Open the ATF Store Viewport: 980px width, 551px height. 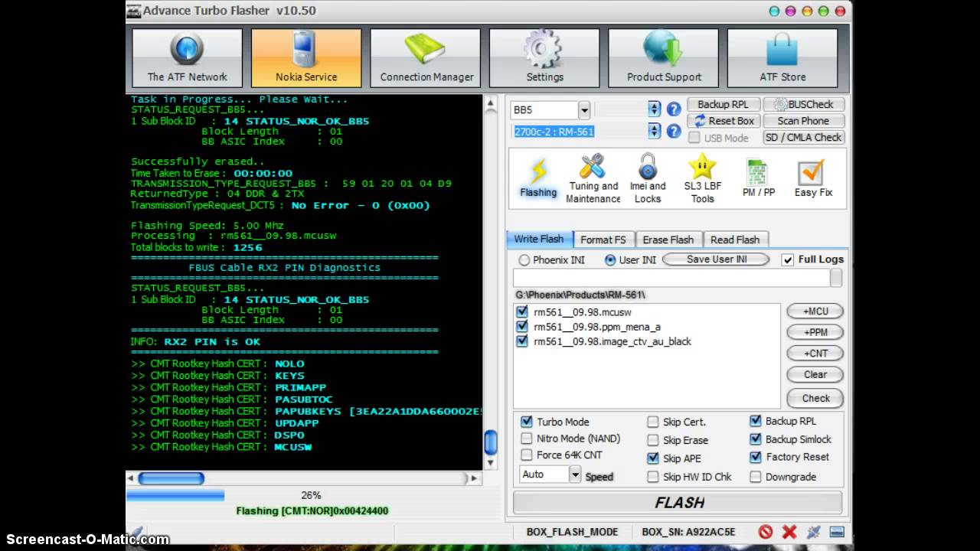pos(782,58)
